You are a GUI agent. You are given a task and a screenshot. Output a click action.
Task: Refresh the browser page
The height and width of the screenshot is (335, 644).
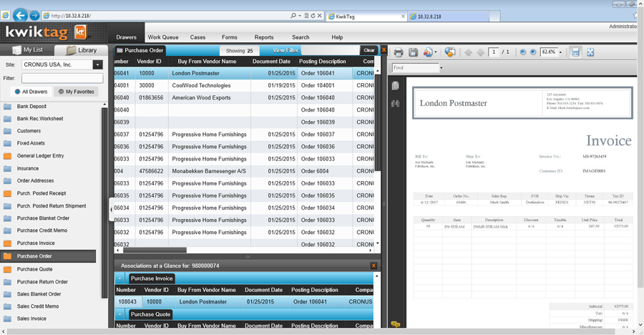click(x=313, y=16)
